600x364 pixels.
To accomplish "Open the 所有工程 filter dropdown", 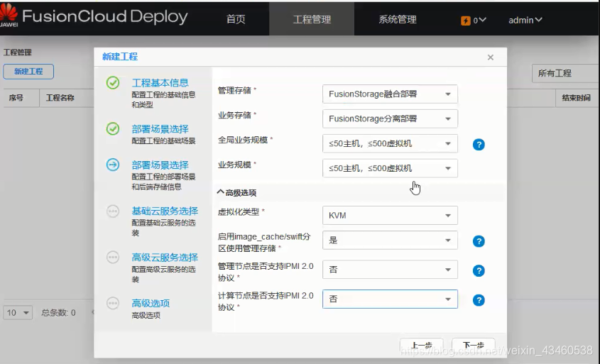I will pos(565,73).
